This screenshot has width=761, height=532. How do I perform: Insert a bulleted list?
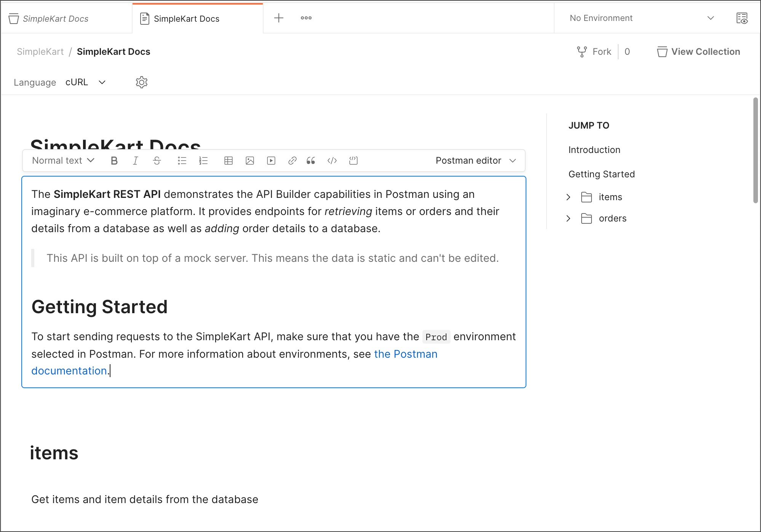click(x=182, y=161)
